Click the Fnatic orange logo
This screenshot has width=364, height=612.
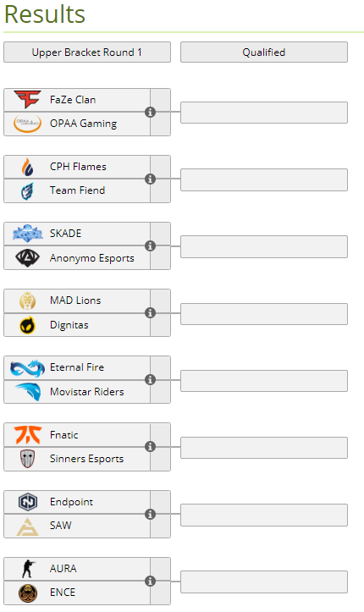tap(27, 435)
